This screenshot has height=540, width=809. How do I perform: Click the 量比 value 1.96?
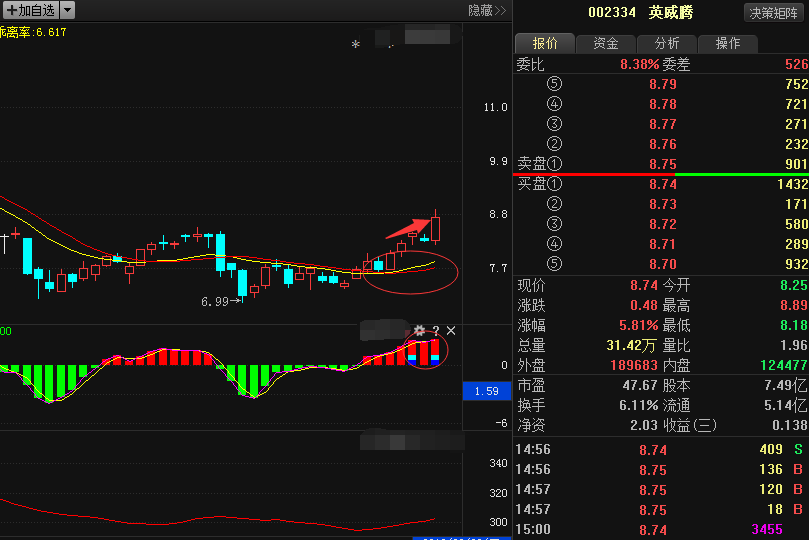794,346
